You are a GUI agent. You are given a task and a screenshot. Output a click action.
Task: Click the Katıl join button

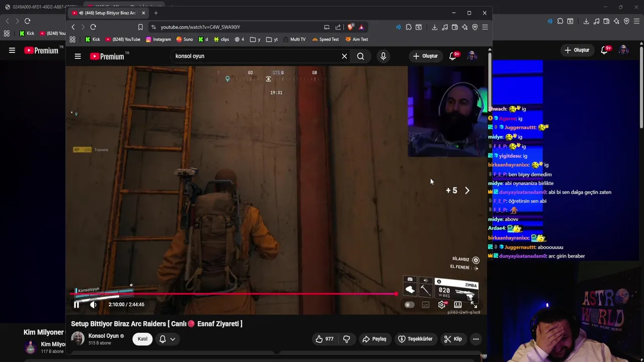pyautogui.click(x=142, y=339)
